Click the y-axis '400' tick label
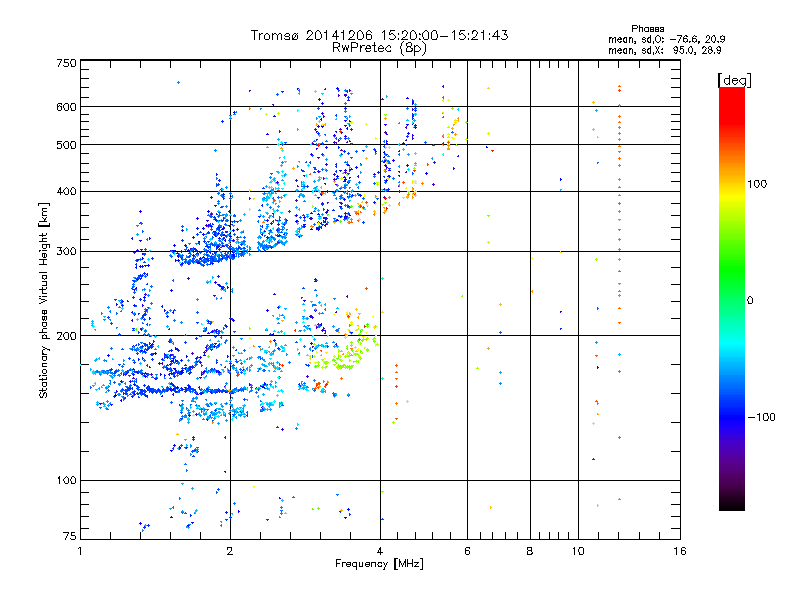 coord(66,192)
